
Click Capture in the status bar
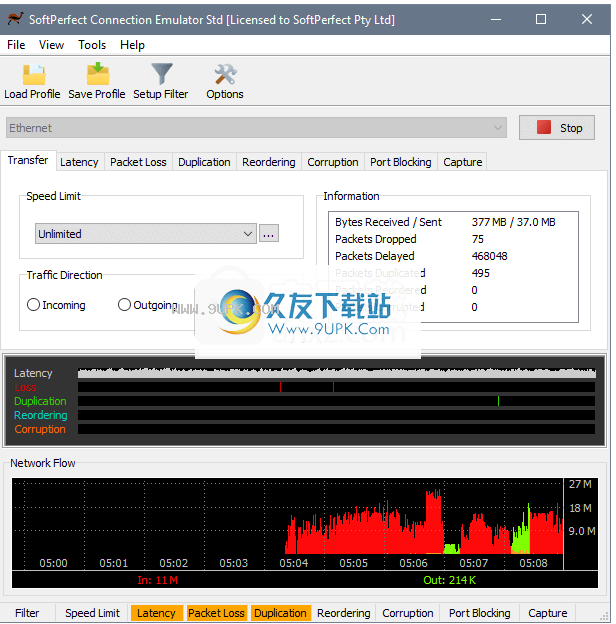(x=548, y=613)
